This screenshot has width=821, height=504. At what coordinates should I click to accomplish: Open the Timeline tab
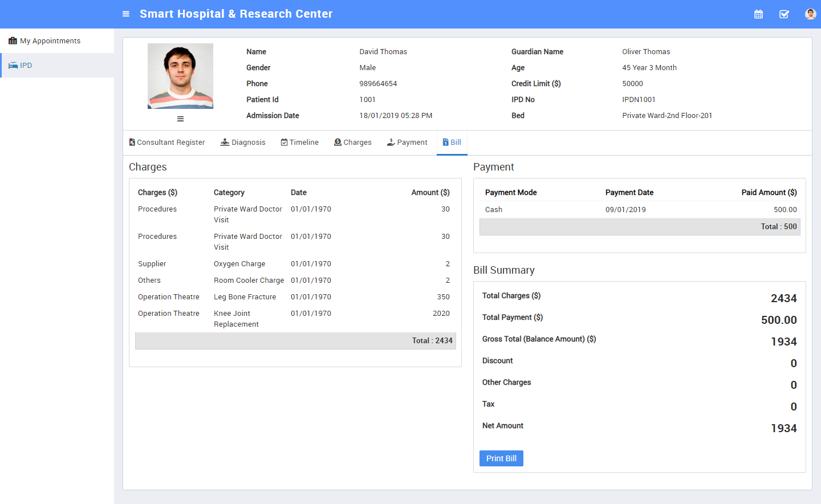(300, 143)
